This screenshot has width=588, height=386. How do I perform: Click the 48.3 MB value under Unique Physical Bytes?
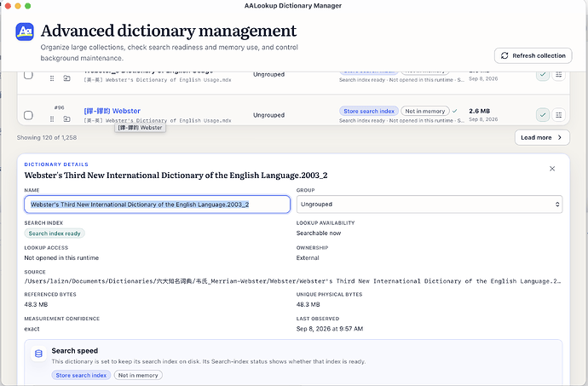point(308,304)
